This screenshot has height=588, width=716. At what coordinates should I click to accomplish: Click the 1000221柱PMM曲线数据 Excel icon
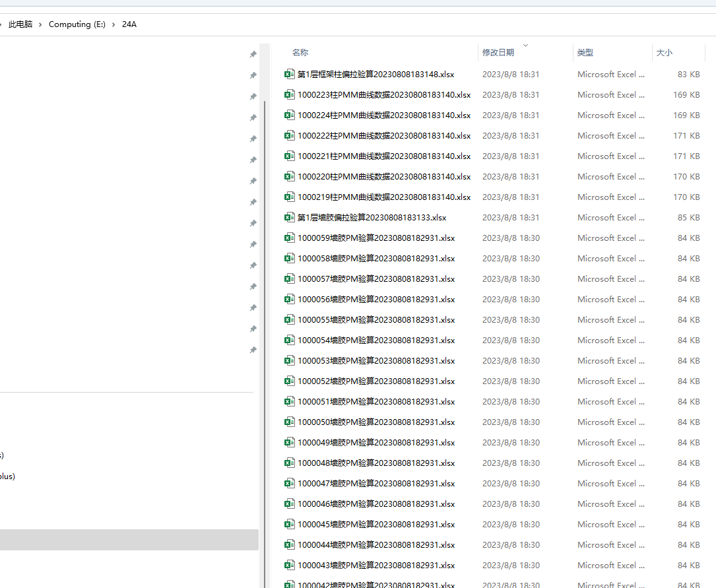click(x=289, y=156)
